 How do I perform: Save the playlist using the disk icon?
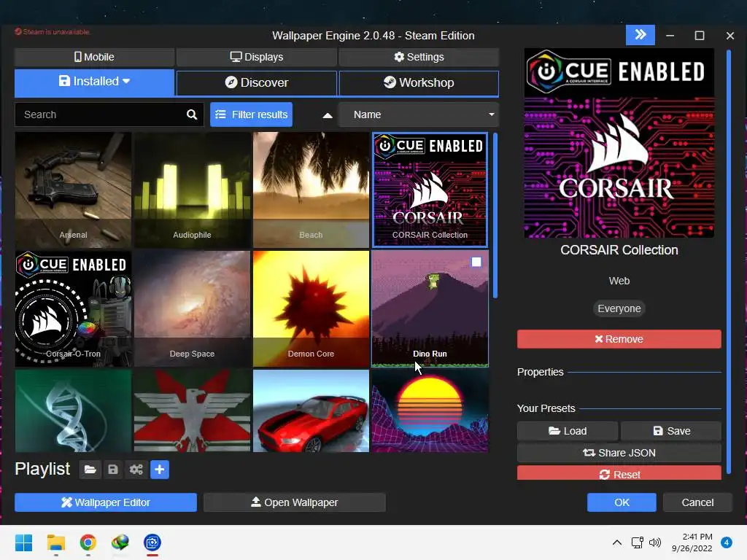(113, 470)
